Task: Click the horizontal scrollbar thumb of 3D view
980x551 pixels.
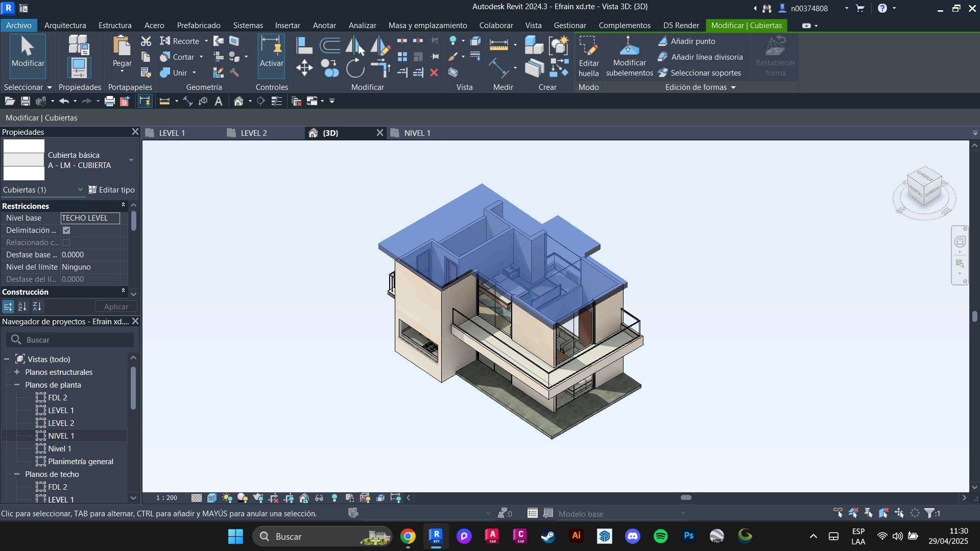Action: pos(686,497)
